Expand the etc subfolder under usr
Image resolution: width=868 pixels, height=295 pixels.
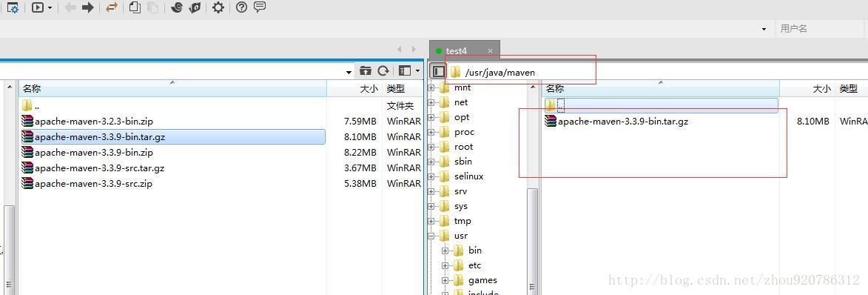(x=445, y=265)
